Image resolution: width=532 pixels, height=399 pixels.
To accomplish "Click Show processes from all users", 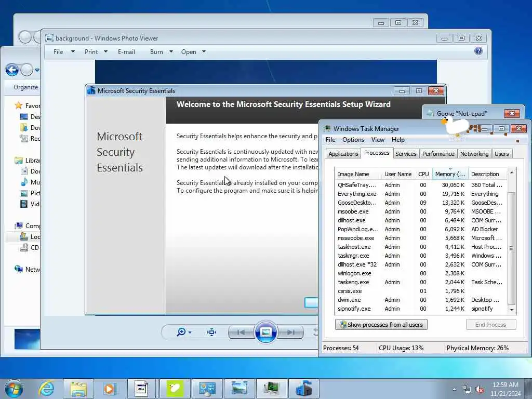I will pyautogui.click(x=381, y=325).
